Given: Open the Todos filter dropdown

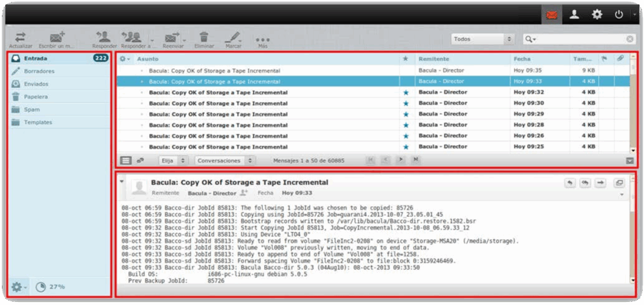Looking at the screenshot, I should (483, 39).
